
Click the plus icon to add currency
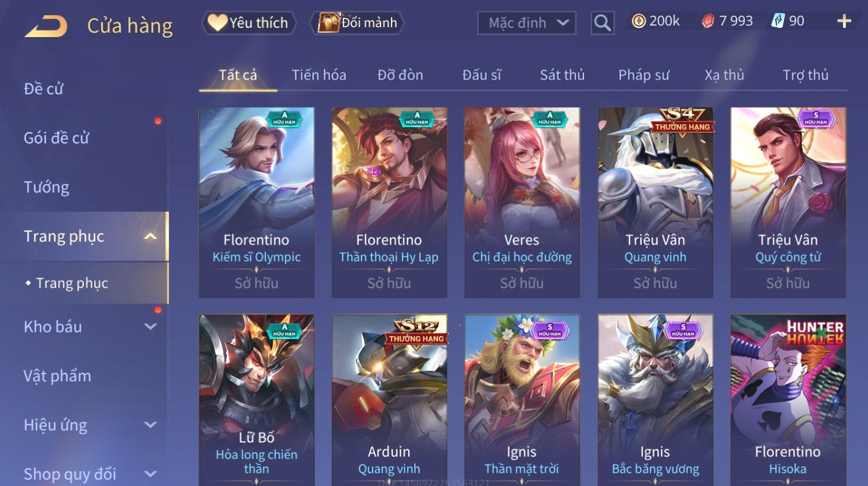coord(844,21)
